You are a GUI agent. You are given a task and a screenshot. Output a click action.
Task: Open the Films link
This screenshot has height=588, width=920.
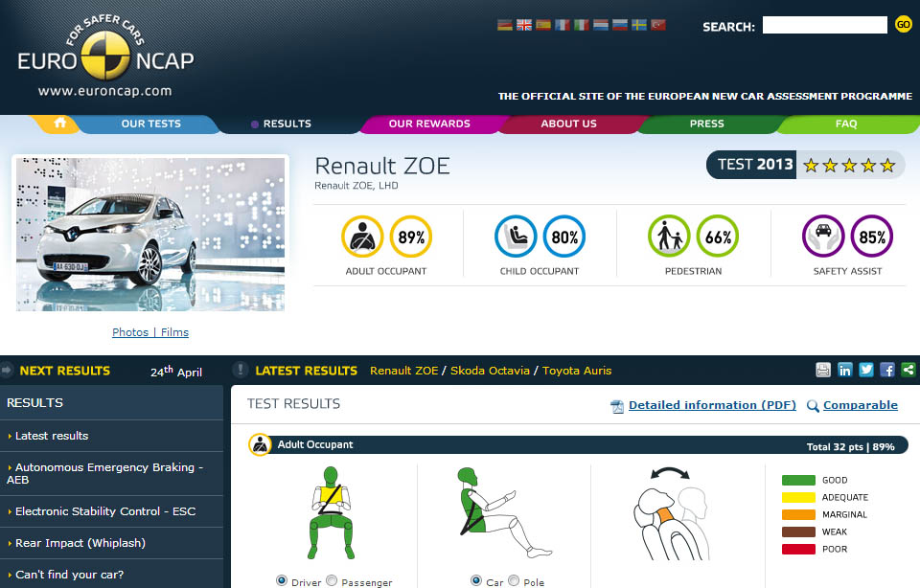point(174,332)
